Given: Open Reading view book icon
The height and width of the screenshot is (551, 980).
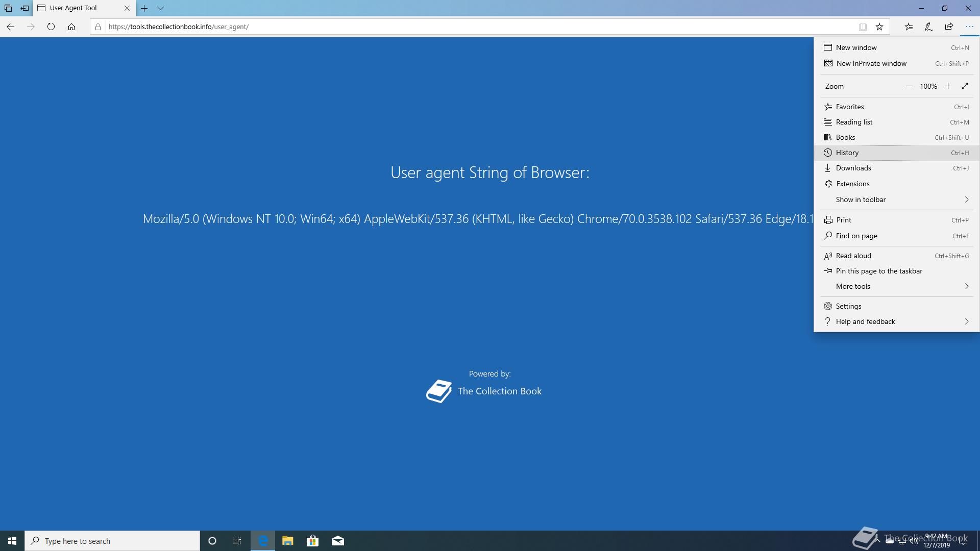Looking at the screenshot, I should coord(863,27).
